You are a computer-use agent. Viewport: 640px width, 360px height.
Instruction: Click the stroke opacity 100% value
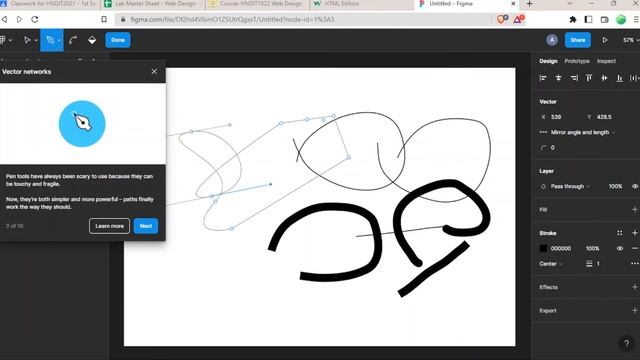pos(593,249)
